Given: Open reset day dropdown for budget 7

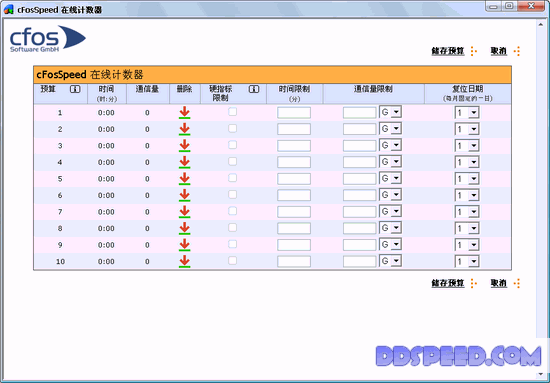Looking at the screenshot, I should [467, 211].
